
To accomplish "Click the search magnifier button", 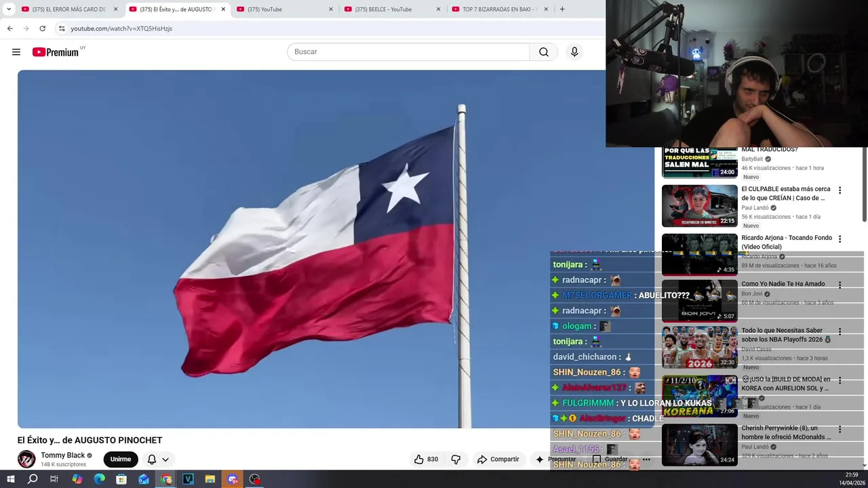I will coord(544,52).
